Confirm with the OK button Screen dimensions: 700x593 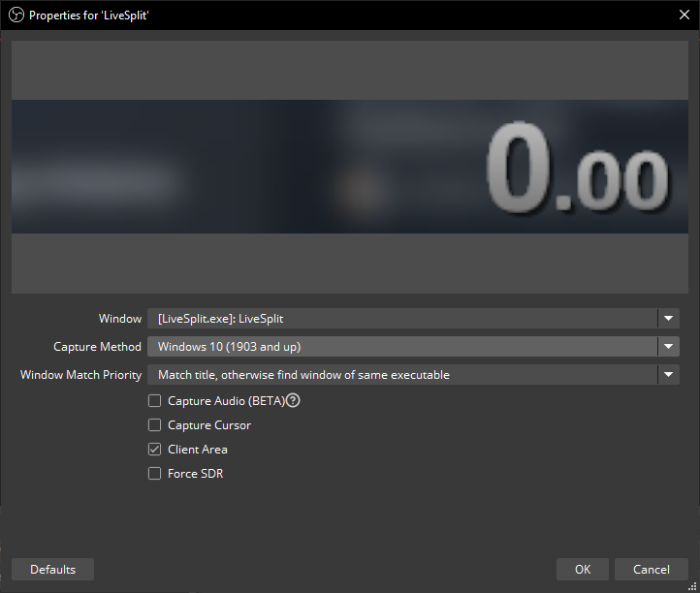point(583,570)
